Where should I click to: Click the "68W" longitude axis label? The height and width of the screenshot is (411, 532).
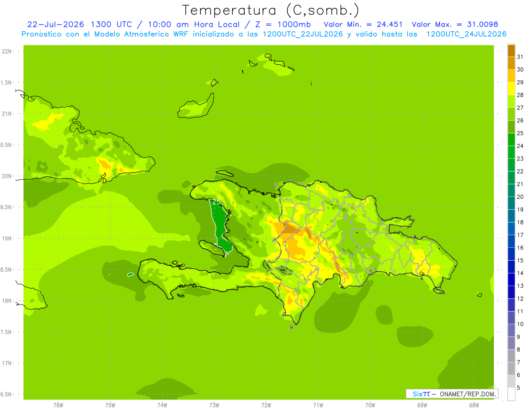pyautogui.click(x=474, y=405)
